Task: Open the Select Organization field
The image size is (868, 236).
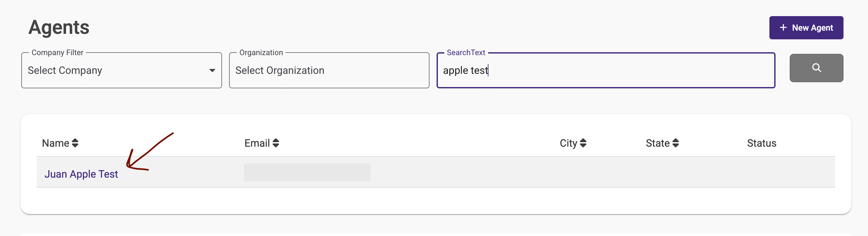Action: coord(329,71)
